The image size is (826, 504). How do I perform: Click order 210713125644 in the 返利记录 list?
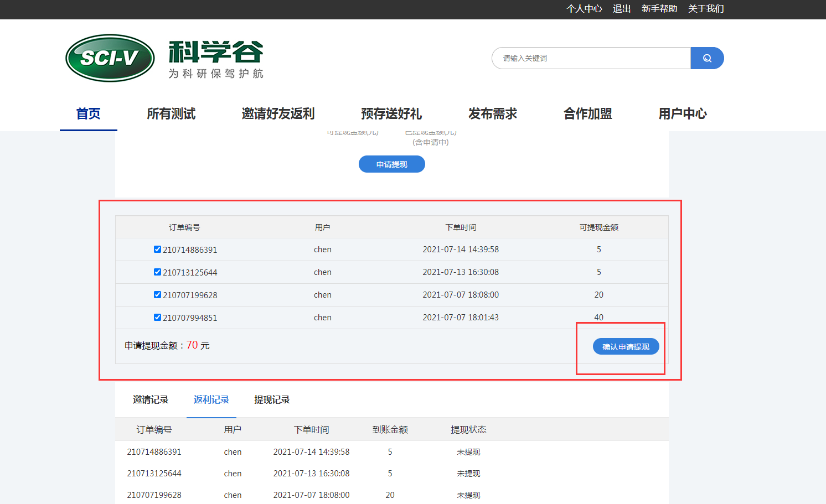(154, 474)
